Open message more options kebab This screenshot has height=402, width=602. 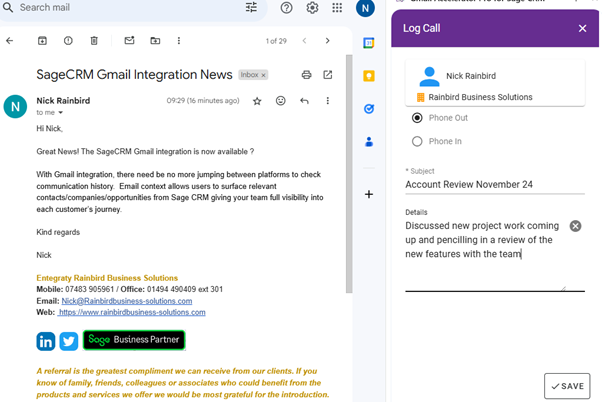coord(327,101)
